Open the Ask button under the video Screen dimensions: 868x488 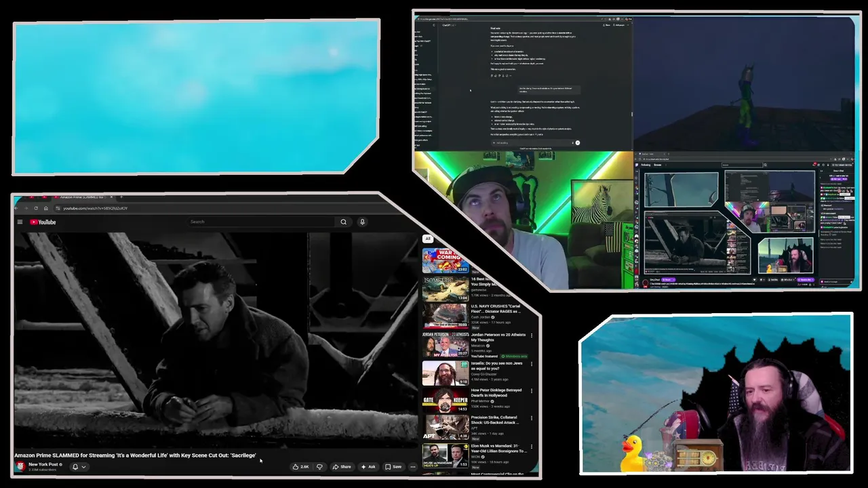pyautogui.click(x=368, y=466)
